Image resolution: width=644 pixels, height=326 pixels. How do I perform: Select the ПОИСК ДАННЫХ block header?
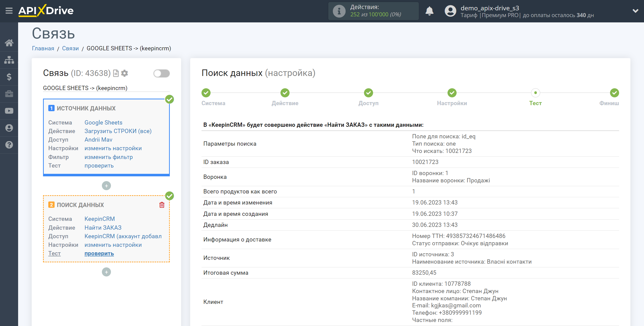pyautogui.click(x=80, y=205)
